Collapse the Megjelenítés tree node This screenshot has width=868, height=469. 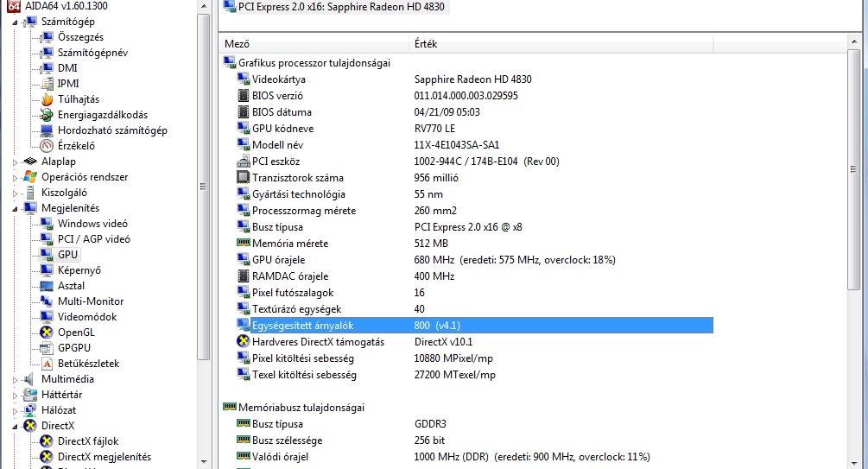pos(15,209)
